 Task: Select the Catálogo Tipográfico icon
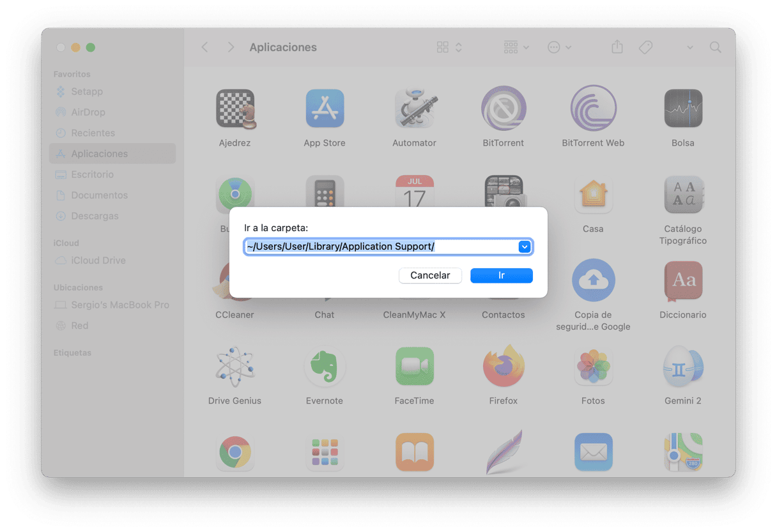(x=683, y=194)
